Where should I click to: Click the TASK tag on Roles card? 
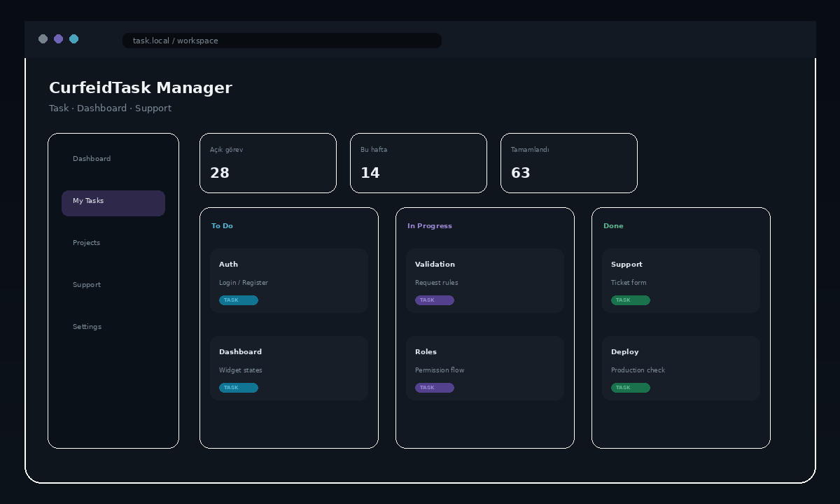point(435,388)
